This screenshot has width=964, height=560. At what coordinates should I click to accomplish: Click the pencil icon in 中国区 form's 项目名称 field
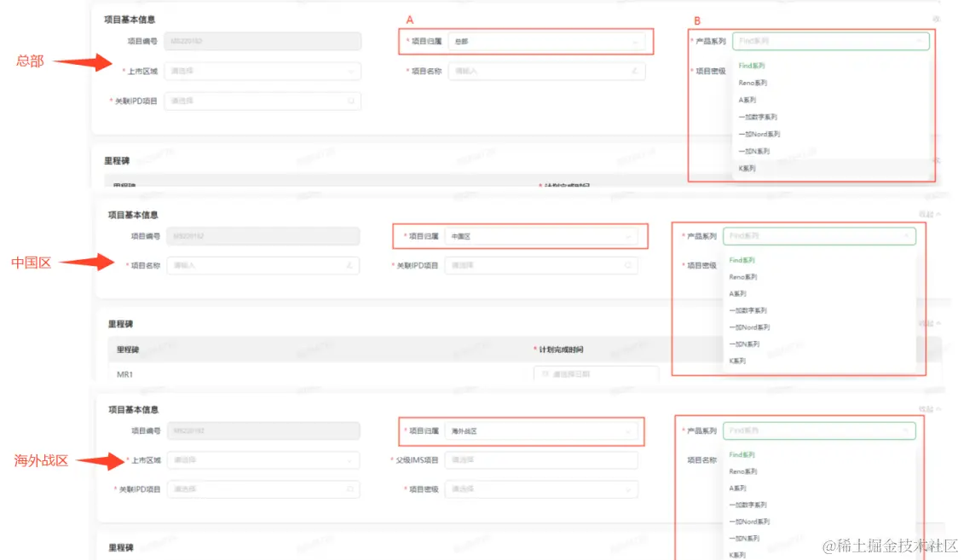[x=349, y=265]
